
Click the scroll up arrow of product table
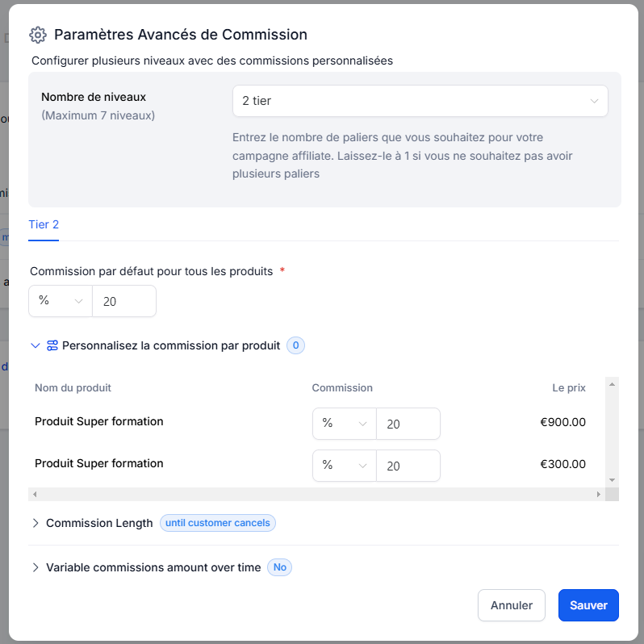tap(612, 384)
